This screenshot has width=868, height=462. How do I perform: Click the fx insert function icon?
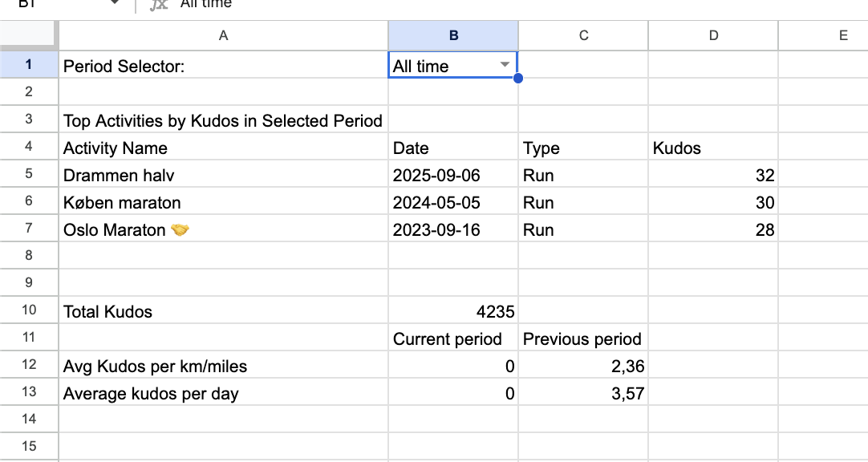(x=157, y=3)
